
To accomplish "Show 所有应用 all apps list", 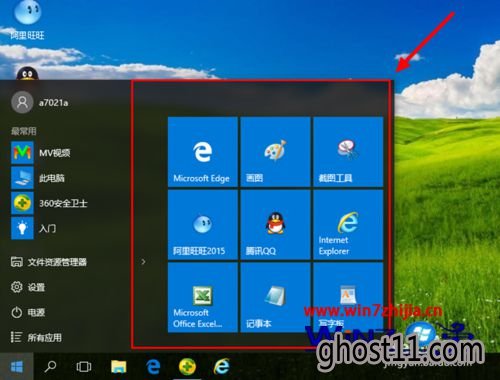I will tap(36, 337).
